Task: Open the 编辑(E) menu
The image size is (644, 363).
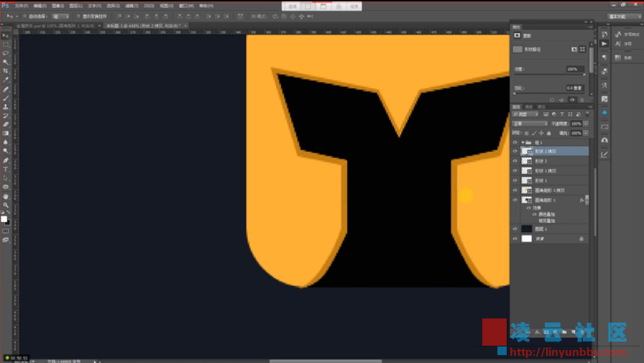Action: tap(40, 6)
